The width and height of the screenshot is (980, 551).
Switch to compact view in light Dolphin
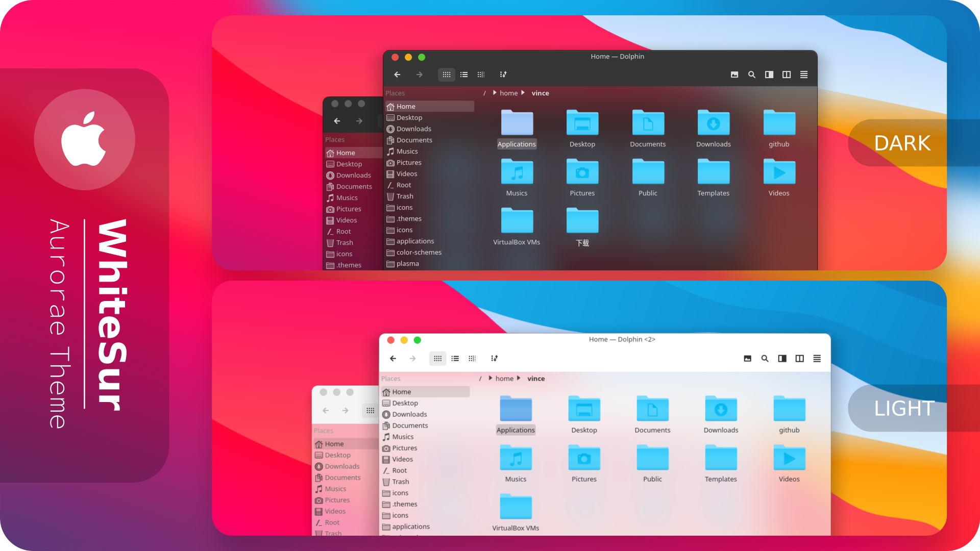click(x=455, y=358)
